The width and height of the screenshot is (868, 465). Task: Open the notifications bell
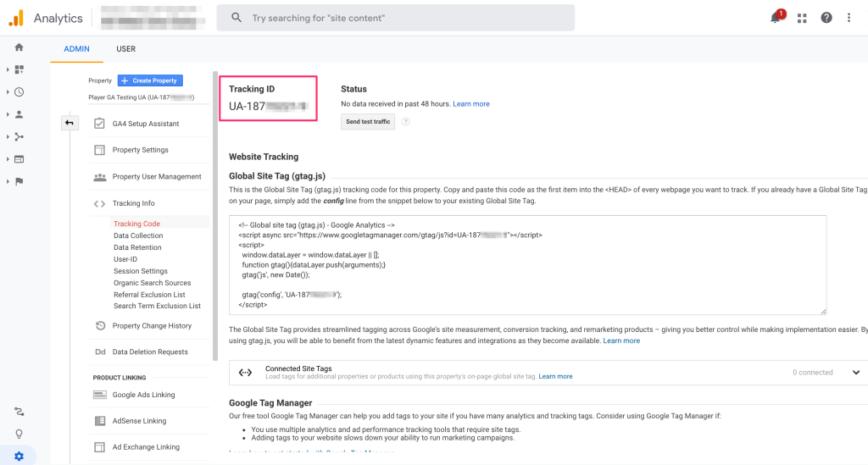[x=776, y=18]
